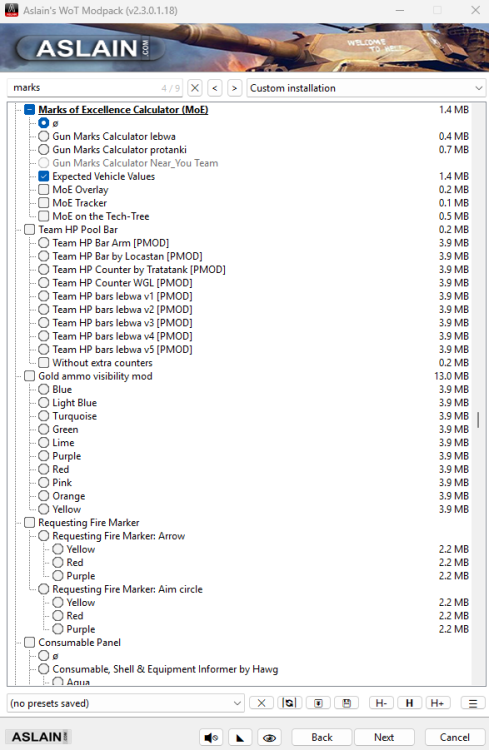Select the ø option under Marks of Excellence
This screenshot has width=489, height=750.
(x=44, y=123)
